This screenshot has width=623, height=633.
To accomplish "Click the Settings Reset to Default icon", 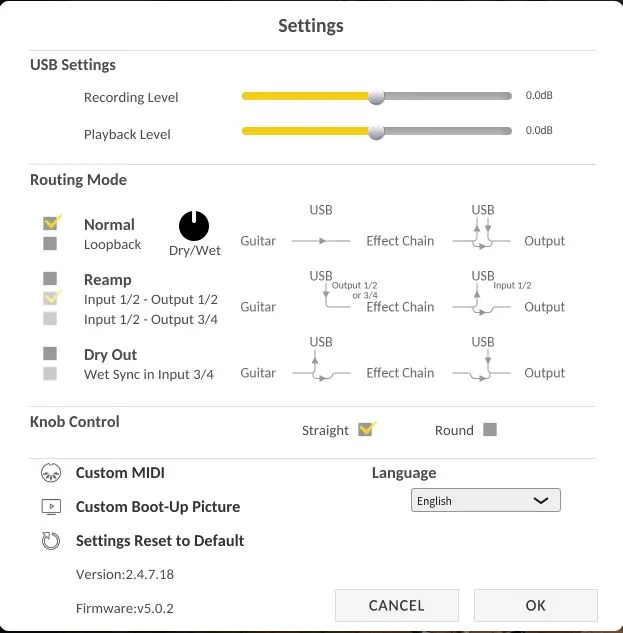I will 51,541.
